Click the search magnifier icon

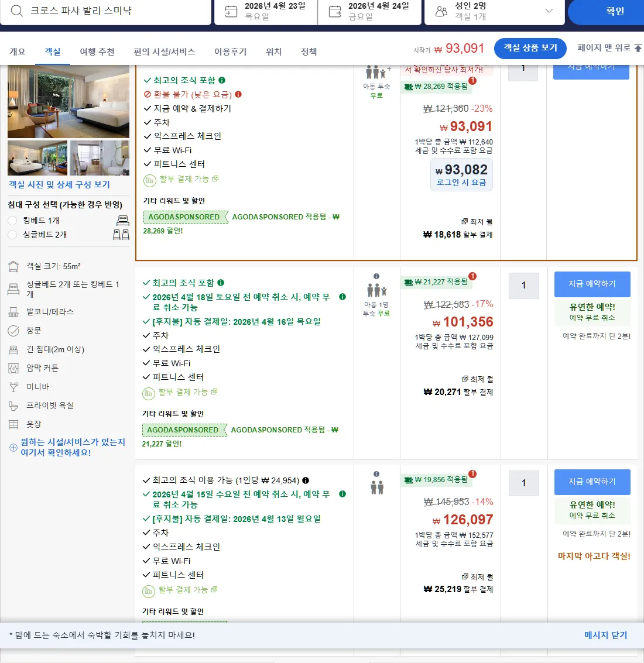16,11
